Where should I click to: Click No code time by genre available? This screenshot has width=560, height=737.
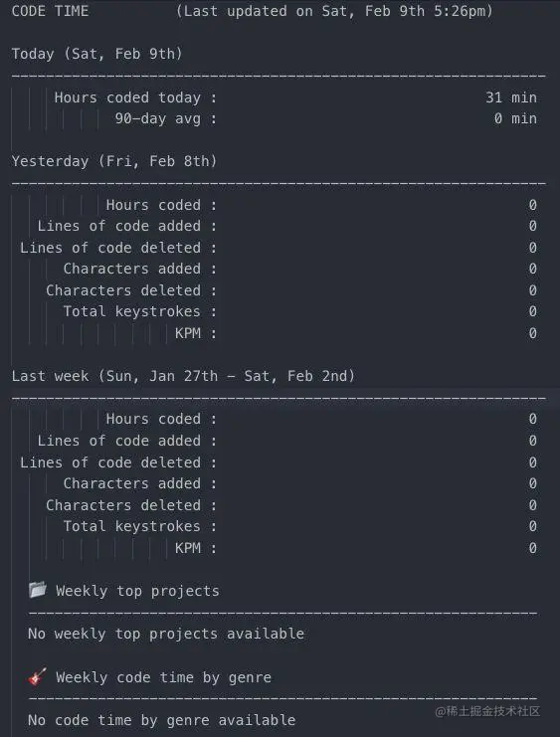pos(162,720)
